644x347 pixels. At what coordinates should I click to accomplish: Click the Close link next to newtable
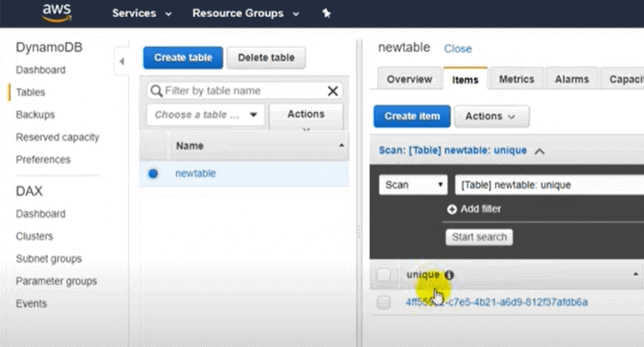(x=458, y=49)
